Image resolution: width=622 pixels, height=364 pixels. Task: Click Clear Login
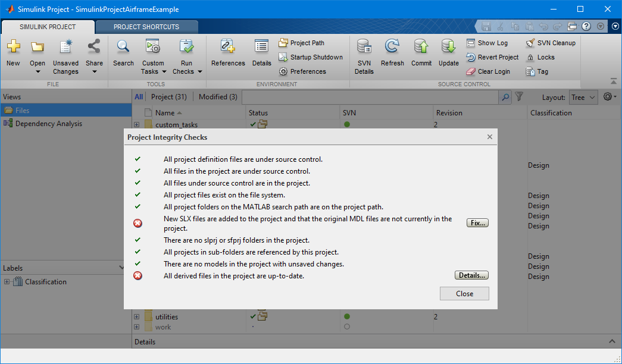pos(488,71)
